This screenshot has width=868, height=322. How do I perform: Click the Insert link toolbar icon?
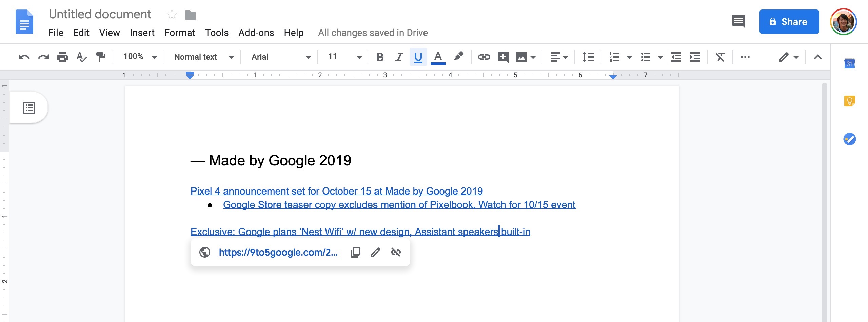[484, 57]
